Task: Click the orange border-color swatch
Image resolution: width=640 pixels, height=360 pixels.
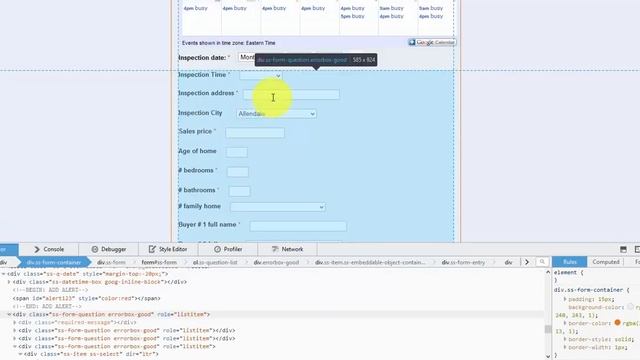Action: (x=617, y=323)
